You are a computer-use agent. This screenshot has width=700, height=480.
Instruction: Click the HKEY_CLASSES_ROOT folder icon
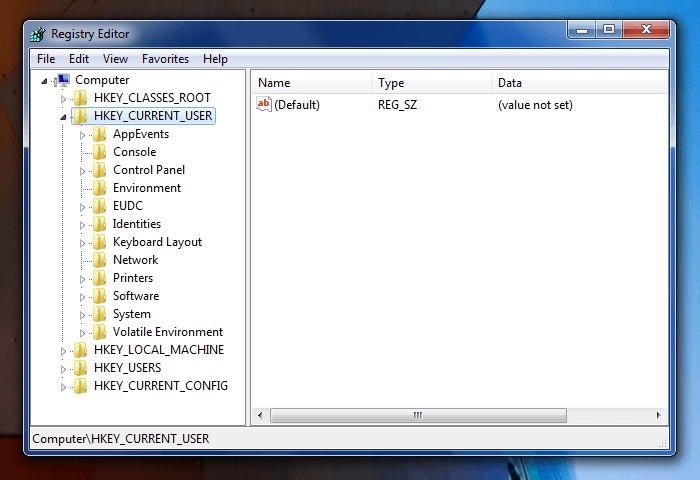[x=80, y=98]
